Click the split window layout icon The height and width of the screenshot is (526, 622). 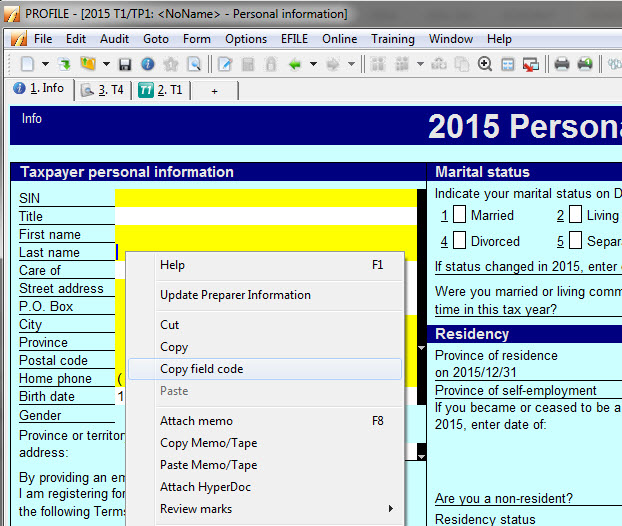(x=508, y=64)
